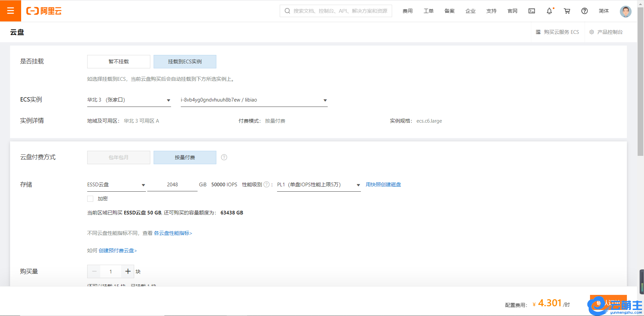Screen dimensions: 644x316
Task: Increase purchase quantity with plus button
Action: coord(128,271)
